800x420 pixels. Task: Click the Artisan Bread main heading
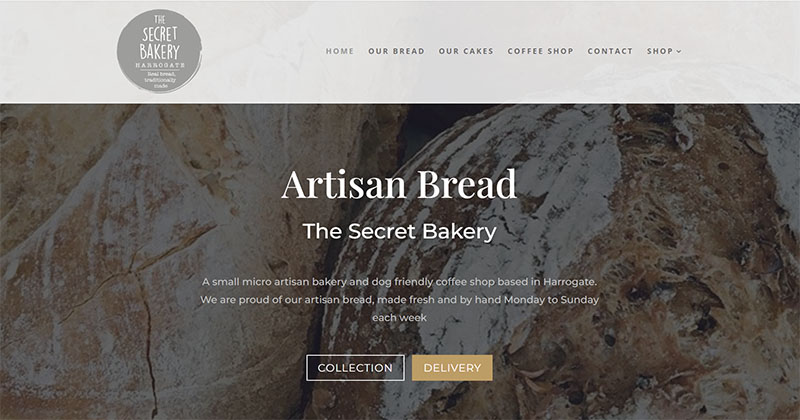[x=399, y=184]
